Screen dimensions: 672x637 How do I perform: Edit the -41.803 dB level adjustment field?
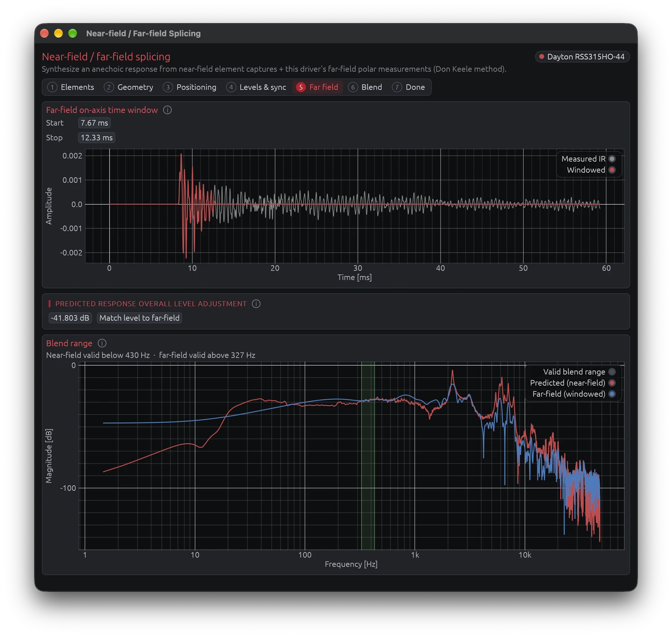(70, 318)
